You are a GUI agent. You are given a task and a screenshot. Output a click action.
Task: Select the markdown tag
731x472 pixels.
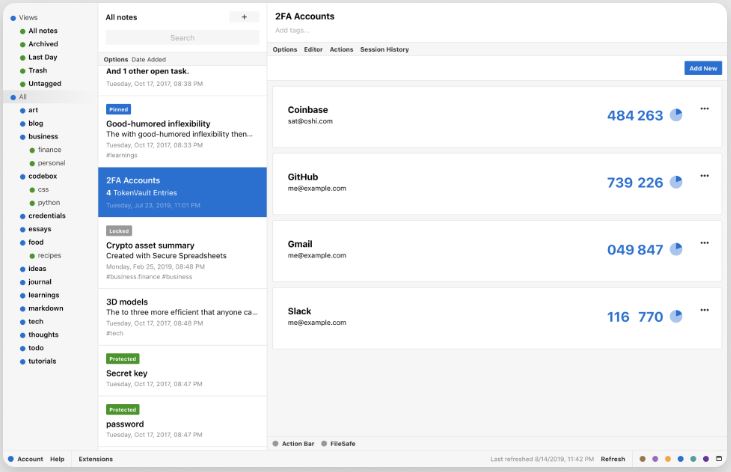click(46, 308)
